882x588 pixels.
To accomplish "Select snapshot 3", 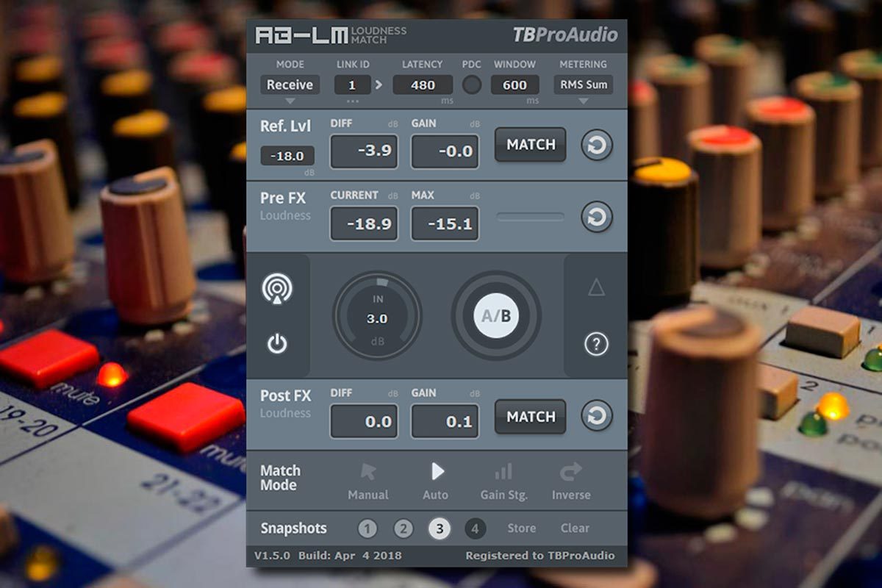I will click(x=440, y=528).
